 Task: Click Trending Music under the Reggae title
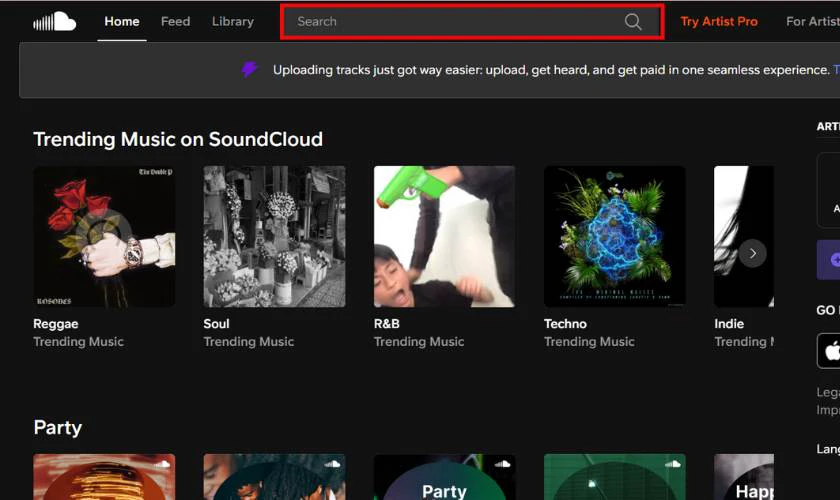78,341
